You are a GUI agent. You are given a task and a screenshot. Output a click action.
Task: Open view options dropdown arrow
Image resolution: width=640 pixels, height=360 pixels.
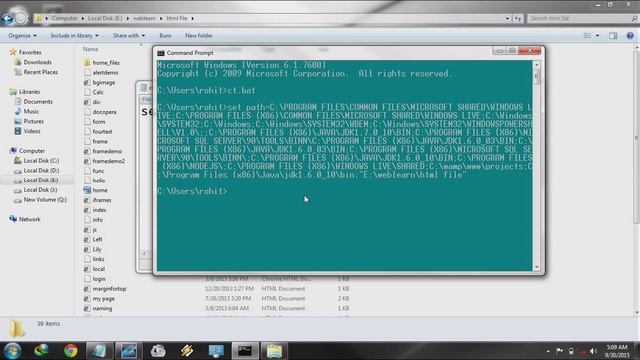(597, 36)
